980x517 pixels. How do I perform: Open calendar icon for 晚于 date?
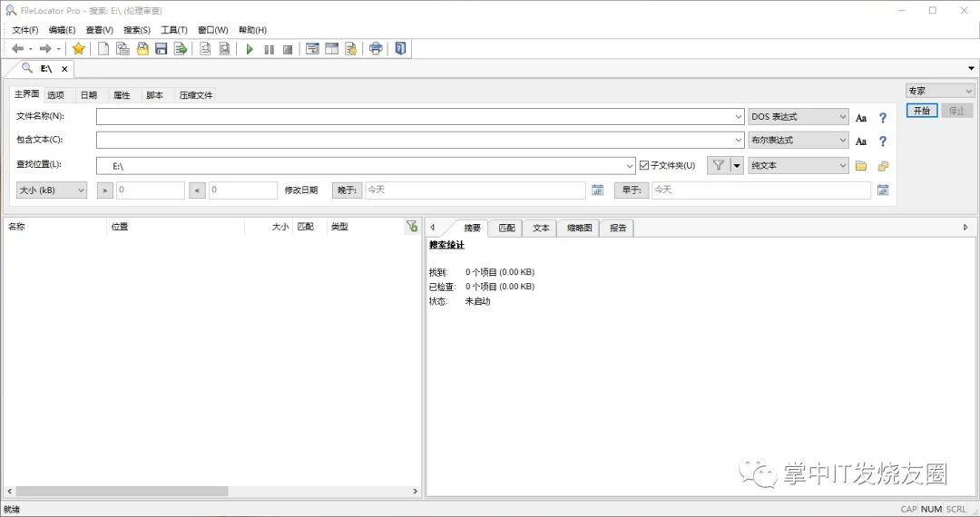pyautogui.click(x=597, y=190)
